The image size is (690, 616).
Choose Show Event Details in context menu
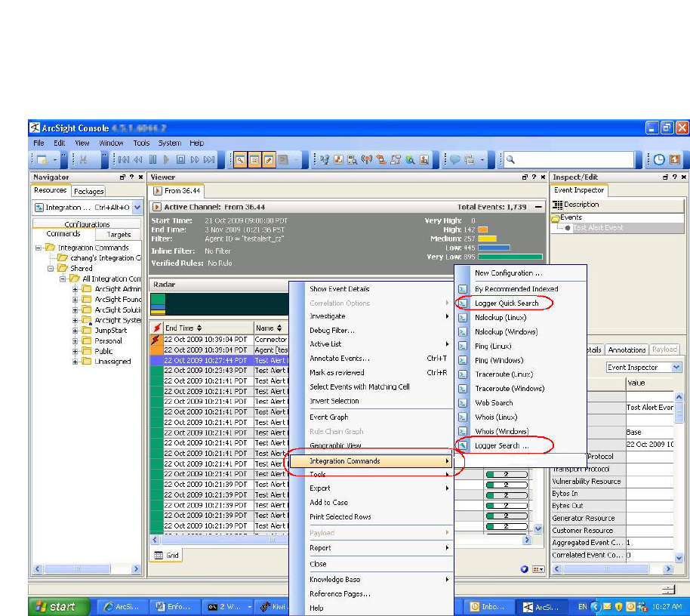point(339,289)
